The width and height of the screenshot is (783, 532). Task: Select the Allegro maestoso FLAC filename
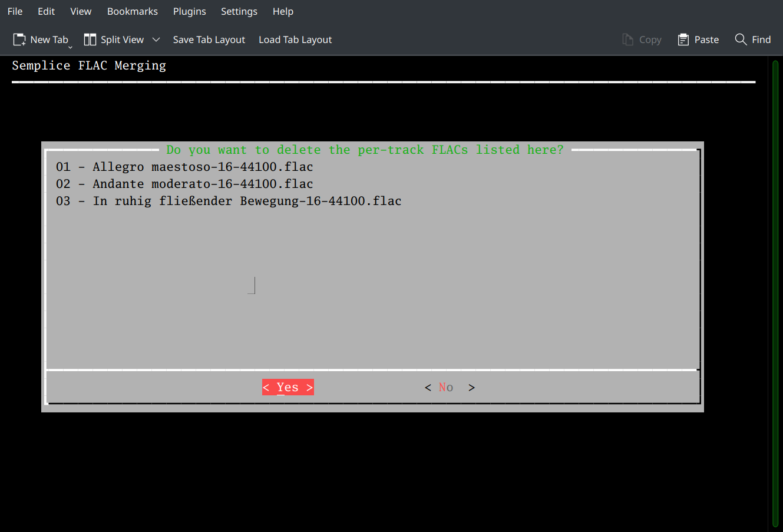click(x=184, y=167)
